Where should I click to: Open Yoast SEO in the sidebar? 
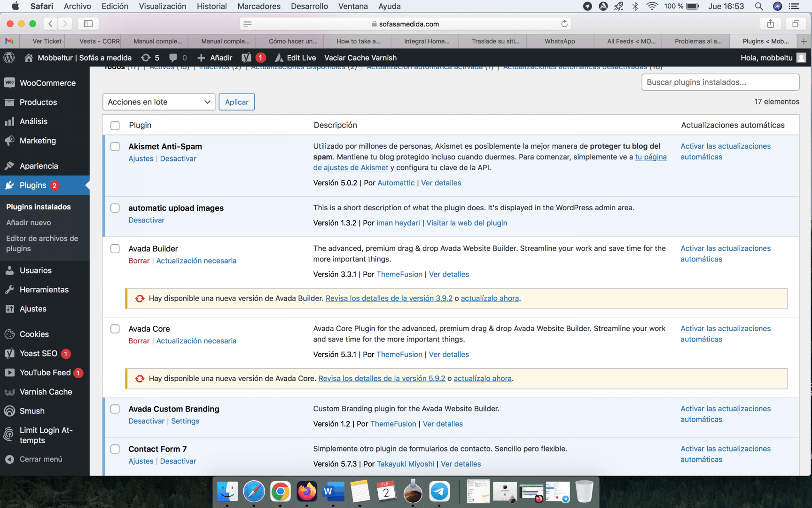(45, 353)
